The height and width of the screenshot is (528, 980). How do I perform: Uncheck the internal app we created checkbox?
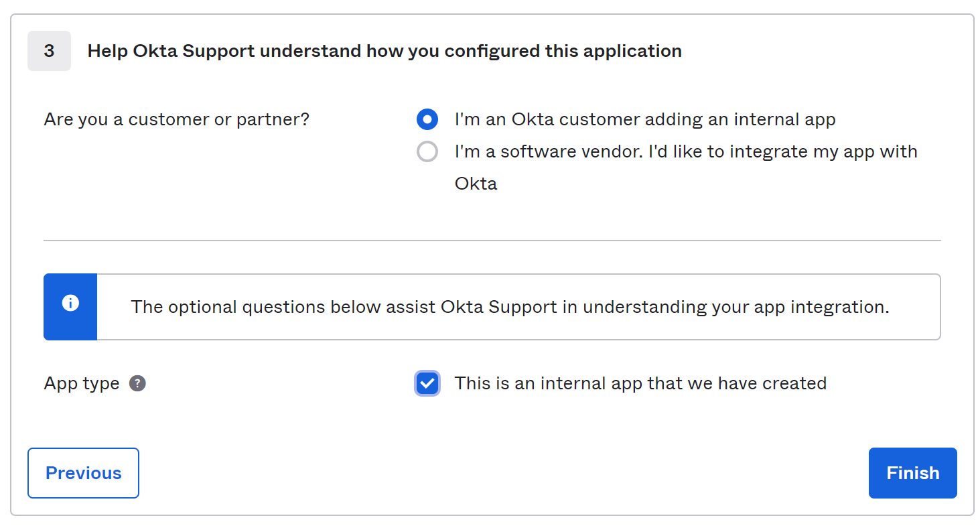tap(427, 383)
